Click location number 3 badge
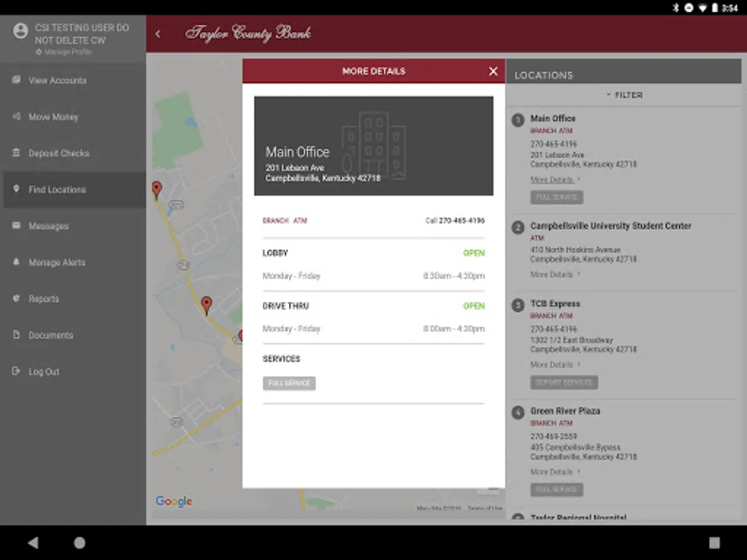This screenshot has height=560, width=747. (518, 306)
